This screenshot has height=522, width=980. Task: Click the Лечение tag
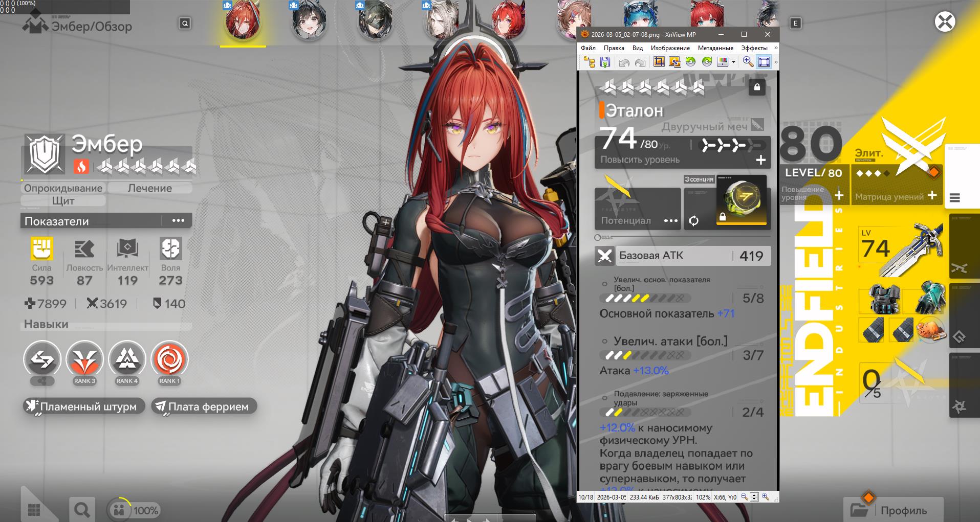point(150,188)
